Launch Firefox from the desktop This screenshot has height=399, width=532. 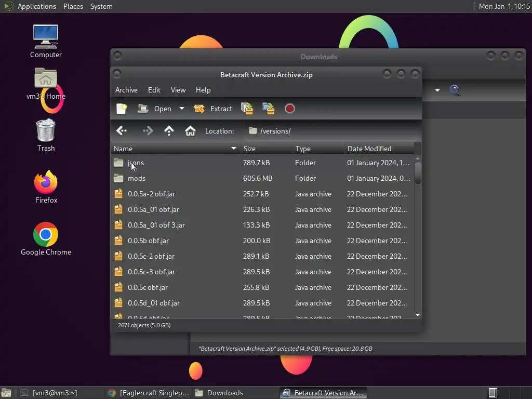pos(46,187)
